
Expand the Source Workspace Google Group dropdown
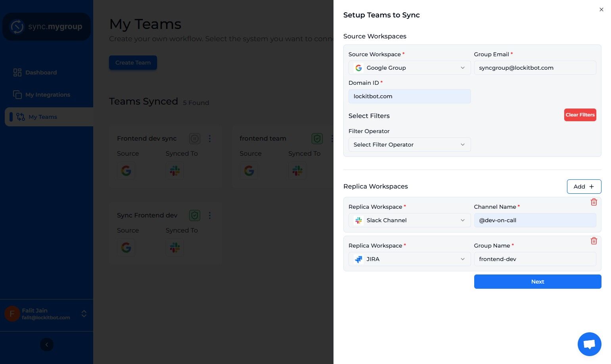click(409, 68)
